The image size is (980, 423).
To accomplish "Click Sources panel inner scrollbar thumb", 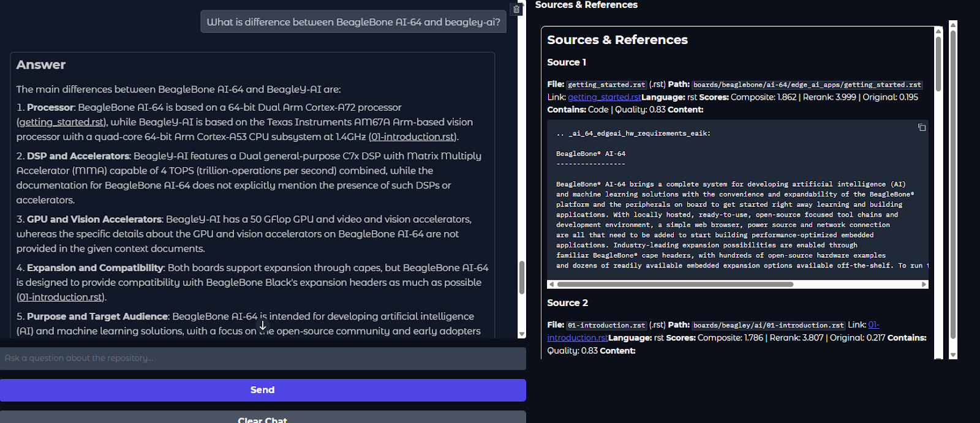I will point(938,64).
